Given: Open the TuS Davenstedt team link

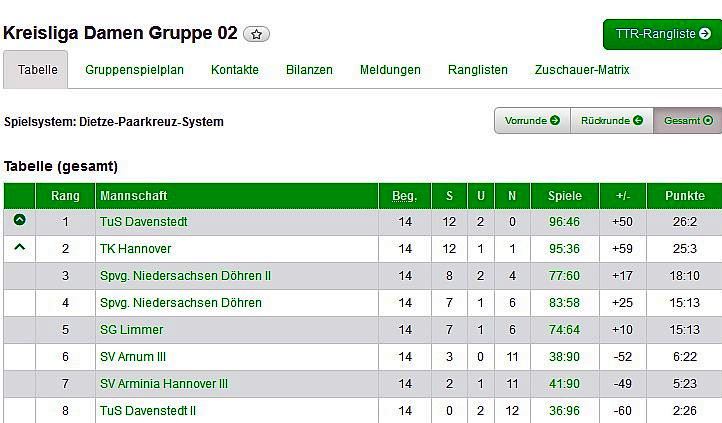Looking at the screenshot, I should point(144,221).
